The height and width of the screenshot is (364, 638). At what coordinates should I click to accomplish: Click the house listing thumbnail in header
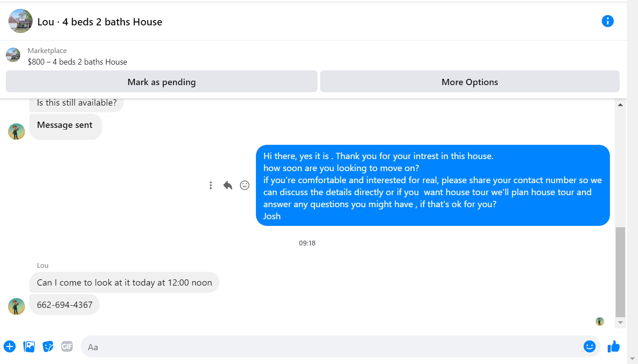coord(21,21)
